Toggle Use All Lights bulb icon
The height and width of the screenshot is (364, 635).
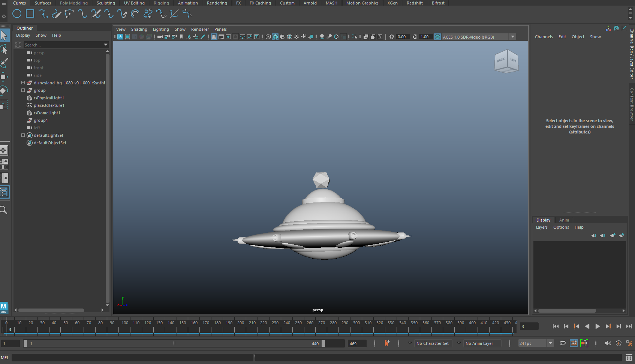pos(304,37)
